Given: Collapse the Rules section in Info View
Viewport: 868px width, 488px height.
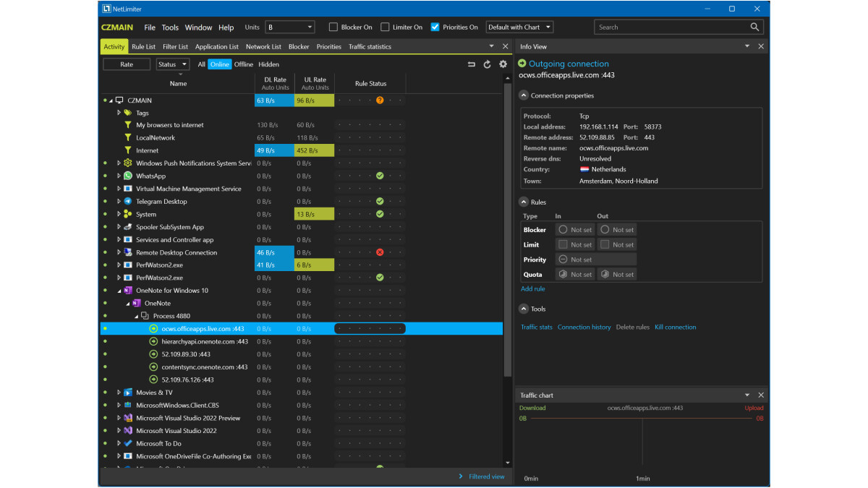Looking at the screenshot, I should click(524, 202).
